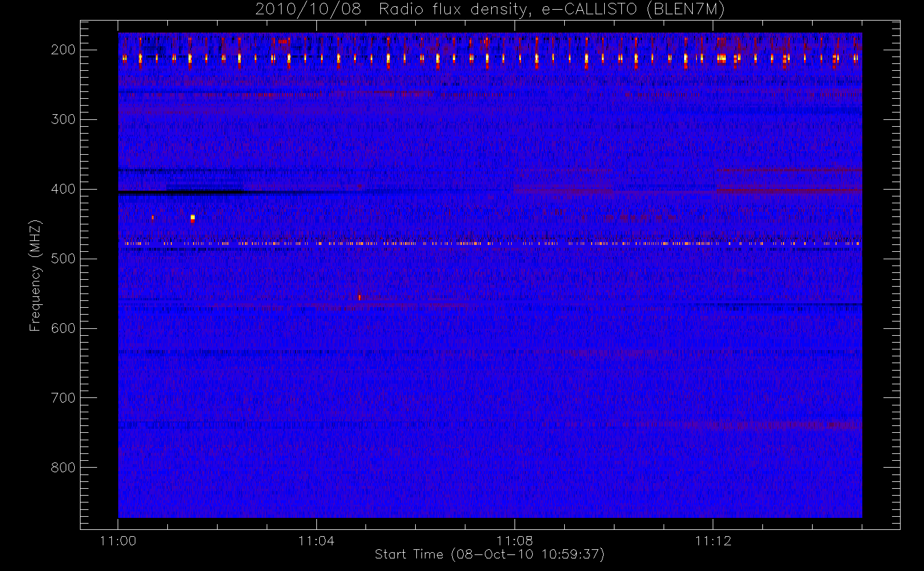The height and width of the screenshot is (571, 924).
Task: Select the 600 frequency tick label
Action: pos(63,328)
